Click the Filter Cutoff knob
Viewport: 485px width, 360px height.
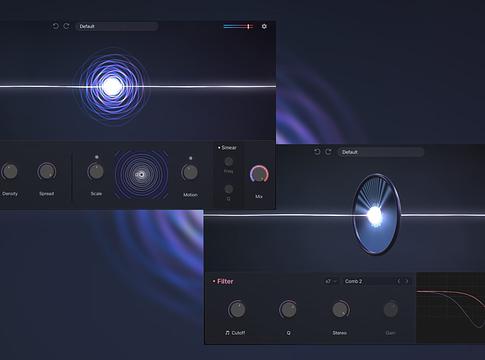pyautogui.click(x=237, y=309)
